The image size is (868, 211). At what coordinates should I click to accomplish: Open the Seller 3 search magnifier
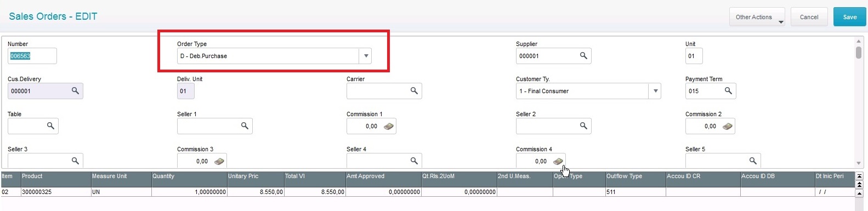(75, 161)
